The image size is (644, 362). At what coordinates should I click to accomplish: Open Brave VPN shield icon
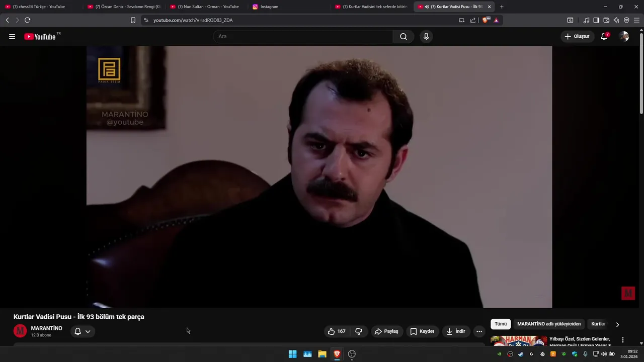pyautogui.click(x=626, y=20)
